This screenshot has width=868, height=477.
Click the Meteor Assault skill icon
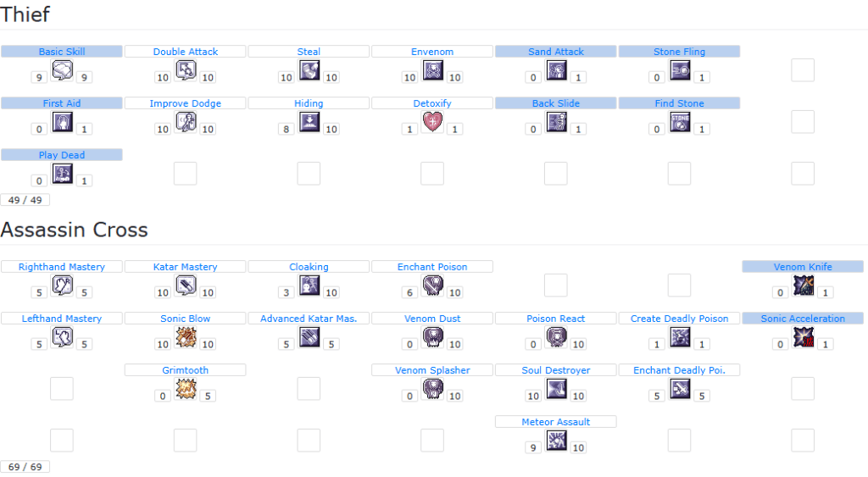click(557, 441)
